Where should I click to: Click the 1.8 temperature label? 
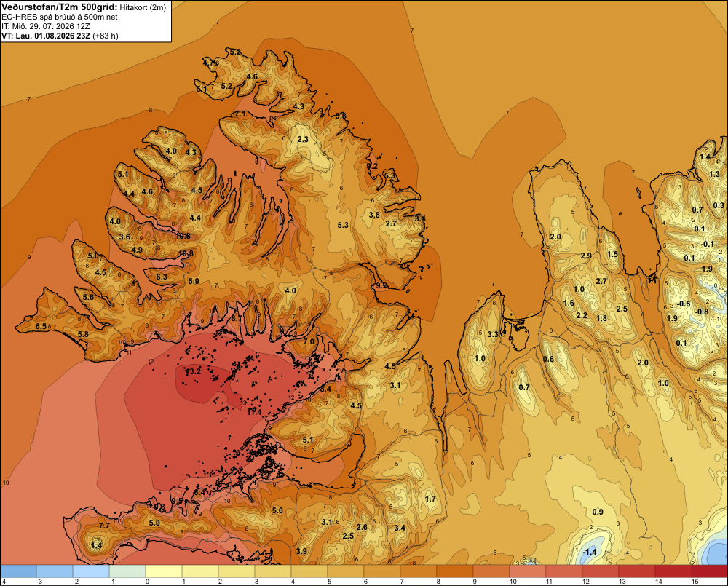[601, 319]
